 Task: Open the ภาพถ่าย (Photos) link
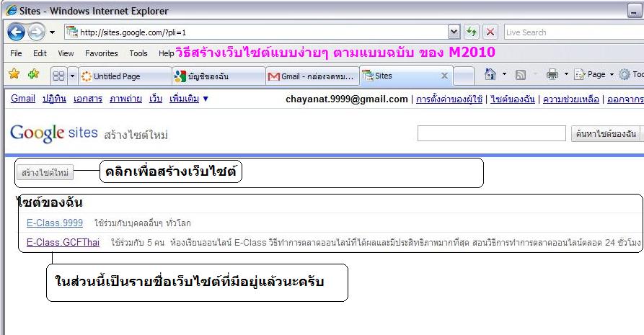125,99
